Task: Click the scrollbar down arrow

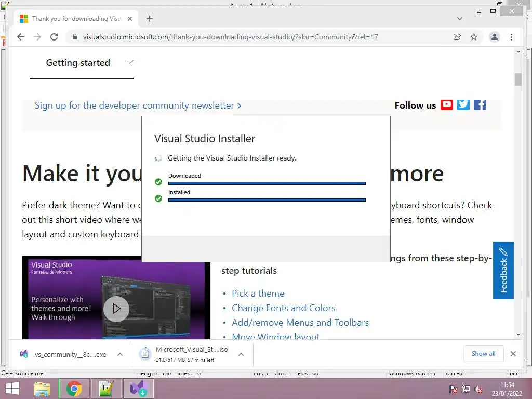Action: click(518, 335)
